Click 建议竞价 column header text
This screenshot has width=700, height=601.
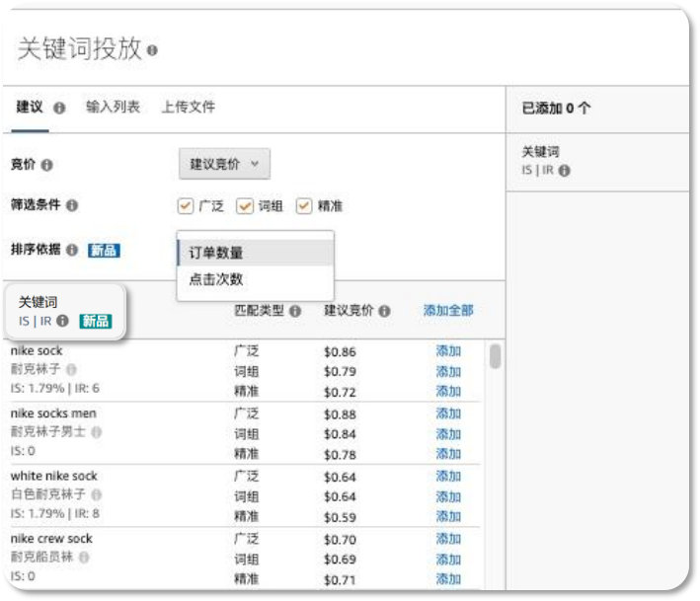tap(349, 311)
